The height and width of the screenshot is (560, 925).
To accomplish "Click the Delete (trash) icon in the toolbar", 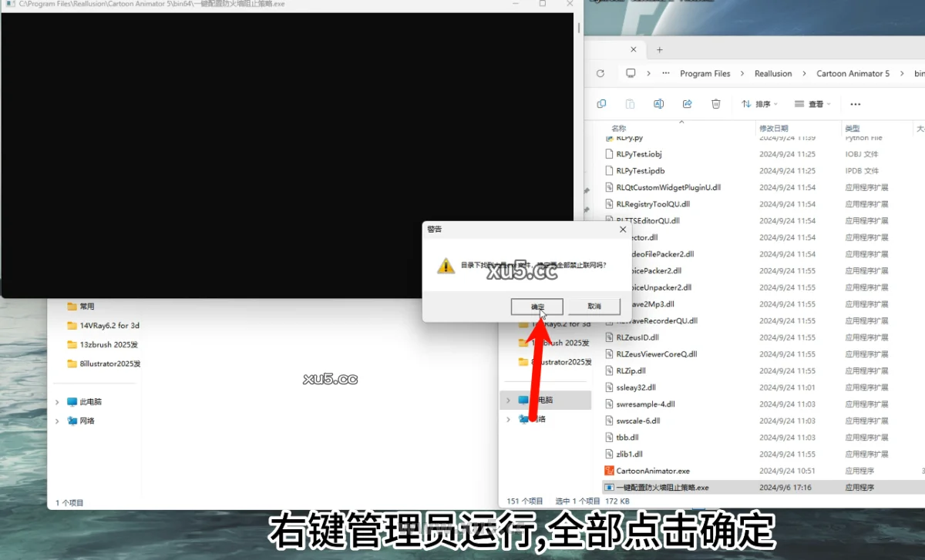I will [716, 103].
